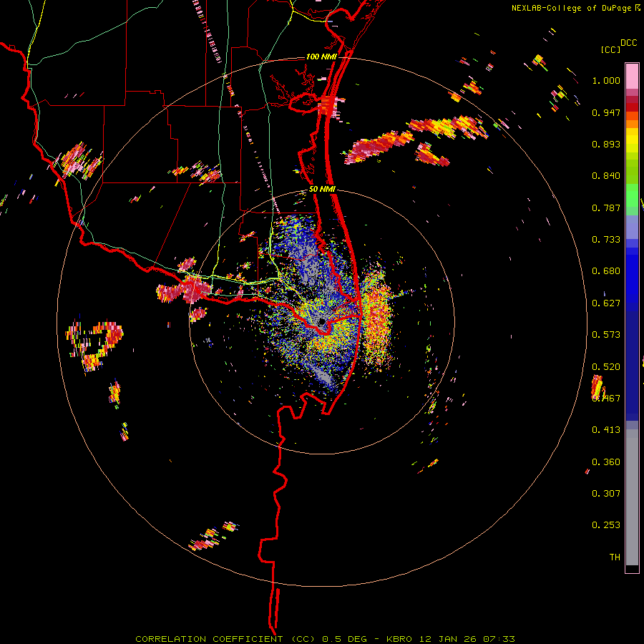Select the 0.893 scale value
644x644 pixels.
click(606, 144)
